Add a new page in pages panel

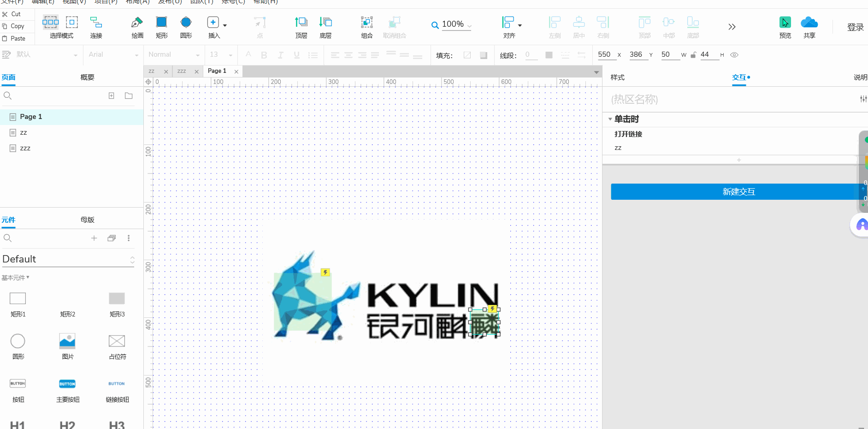click(x=111, y=95)
